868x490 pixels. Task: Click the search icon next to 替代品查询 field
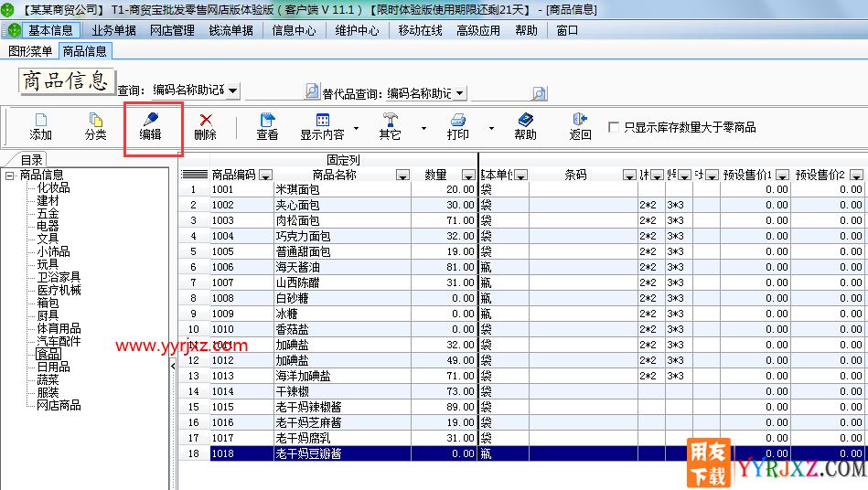pyautogui.click(x=539, y=93)
